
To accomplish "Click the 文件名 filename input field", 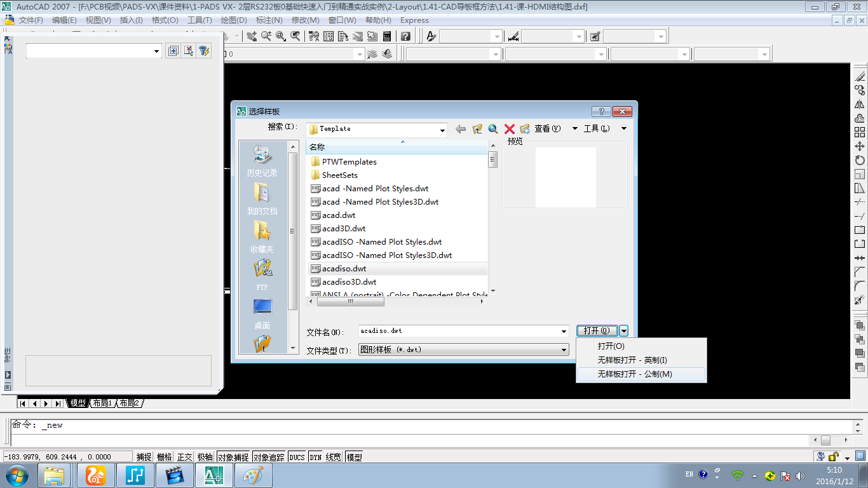I will (x=459, y=331).
